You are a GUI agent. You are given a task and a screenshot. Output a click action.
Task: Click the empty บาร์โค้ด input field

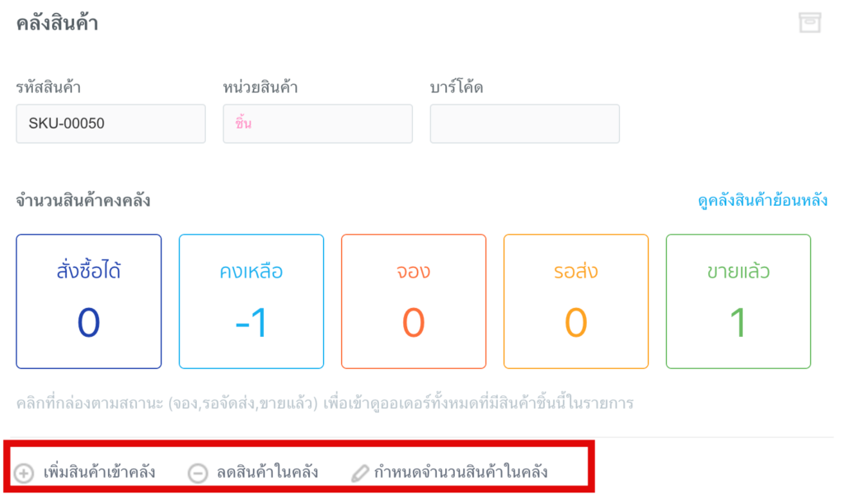coord(524,124)
